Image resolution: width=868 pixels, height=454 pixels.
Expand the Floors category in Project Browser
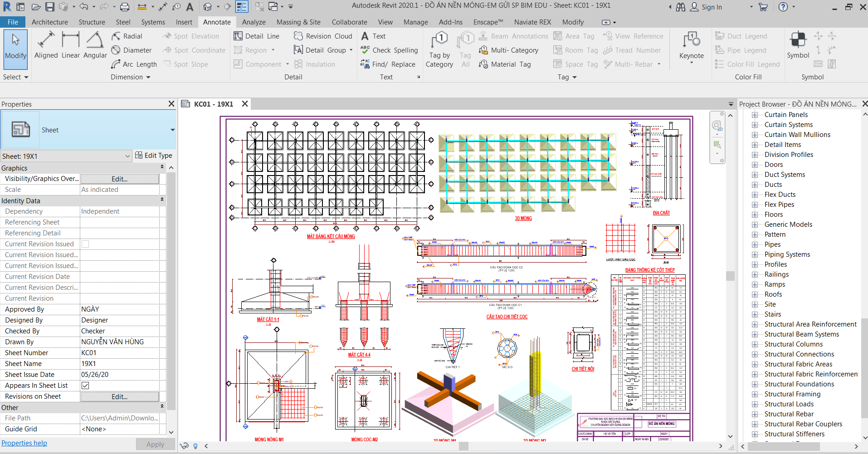click(x=755, y=214)
